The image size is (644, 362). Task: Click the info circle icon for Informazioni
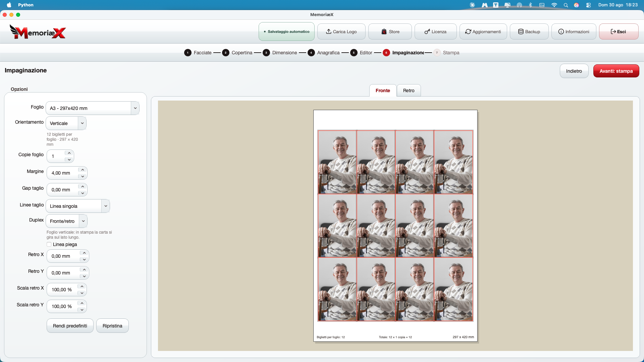561,32
